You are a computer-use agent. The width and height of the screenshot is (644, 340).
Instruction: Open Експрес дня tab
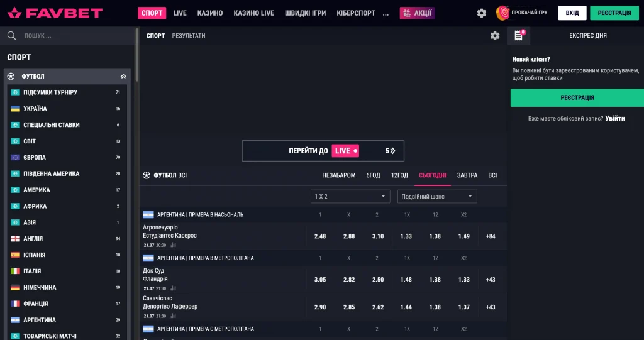(588, 36)
